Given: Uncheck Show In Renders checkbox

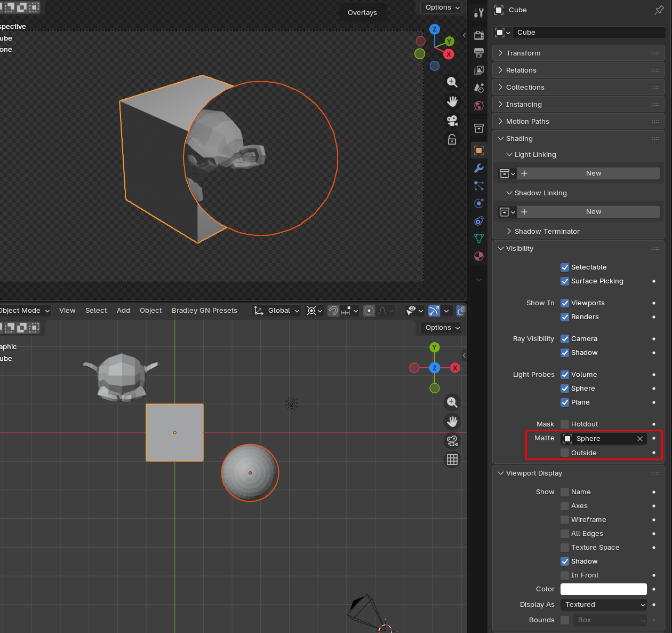Looking at the screenshot, I should [565, 317].
